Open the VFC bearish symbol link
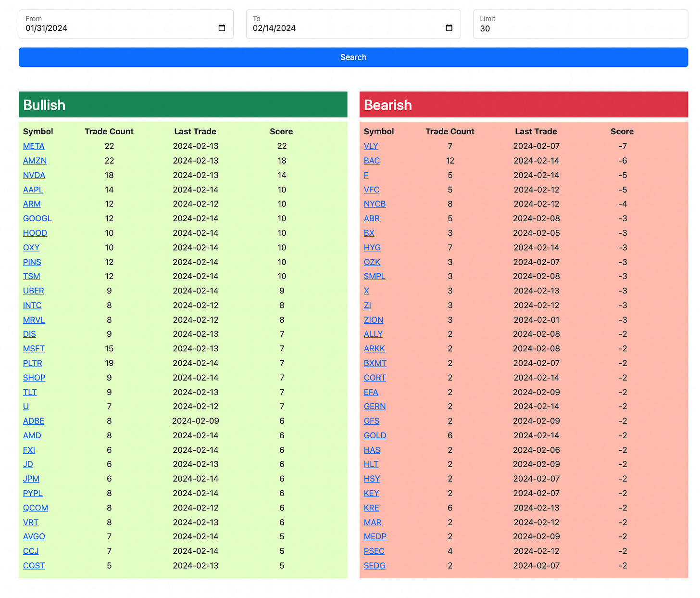The image size is (700, 598). 372,190
